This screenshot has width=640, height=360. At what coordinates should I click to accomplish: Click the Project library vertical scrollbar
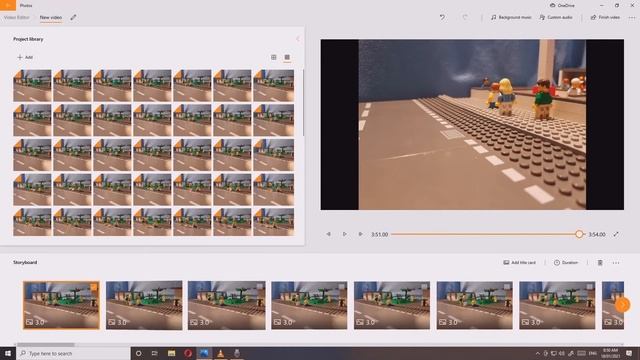[x=303, y=102]
